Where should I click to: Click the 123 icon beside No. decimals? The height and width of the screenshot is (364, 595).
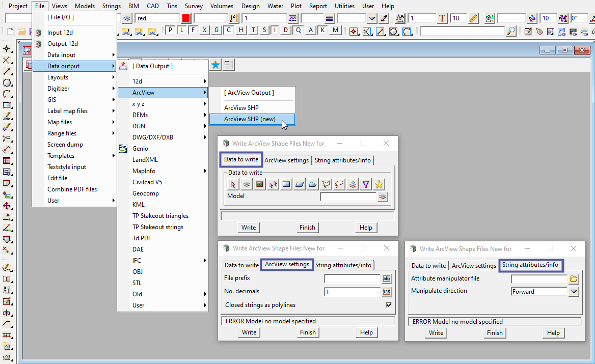387,292
